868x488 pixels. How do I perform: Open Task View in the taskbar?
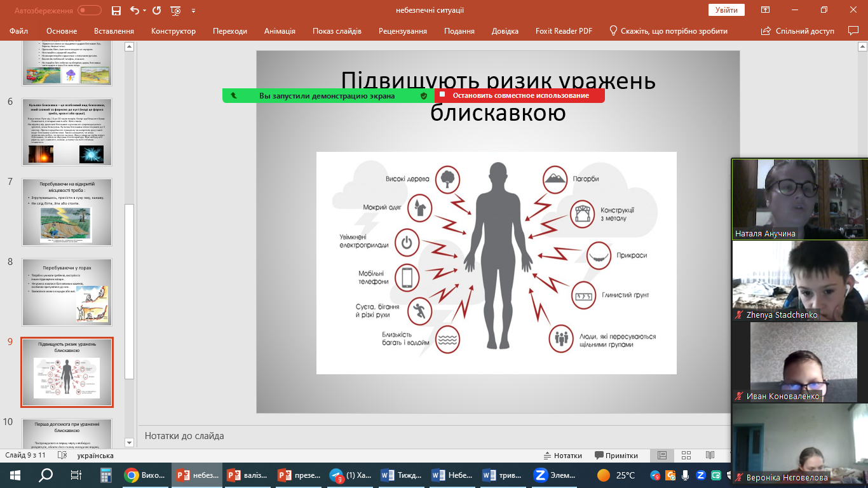point(76,475)
